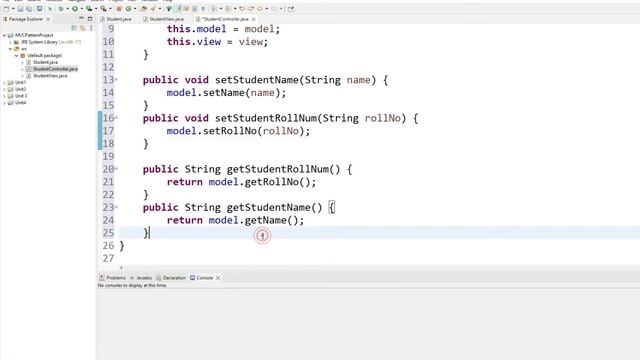This screenshot has width=640, height=360.
Task: Open the Coverage dropdown arrow
Action: coord(96,9)
